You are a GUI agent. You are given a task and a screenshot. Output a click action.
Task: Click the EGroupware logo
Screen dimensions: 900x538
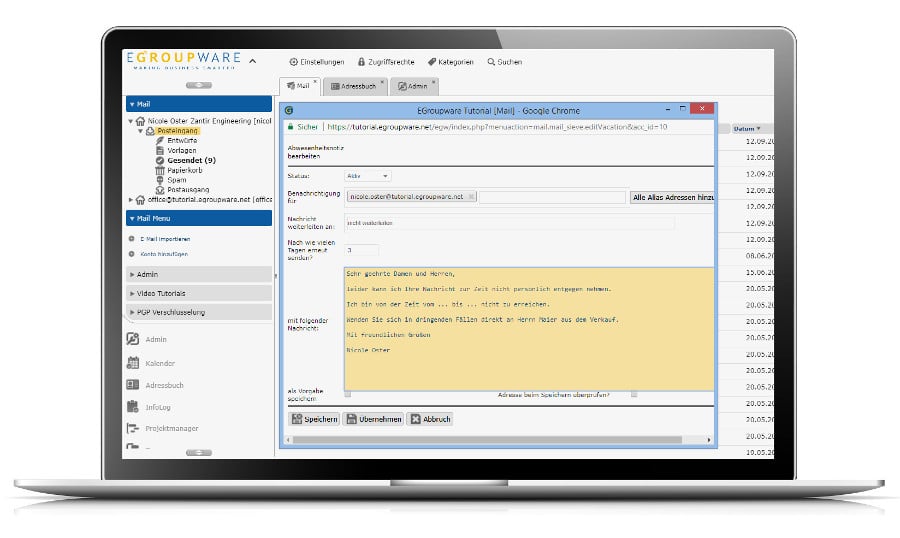(x=184, y=60)
